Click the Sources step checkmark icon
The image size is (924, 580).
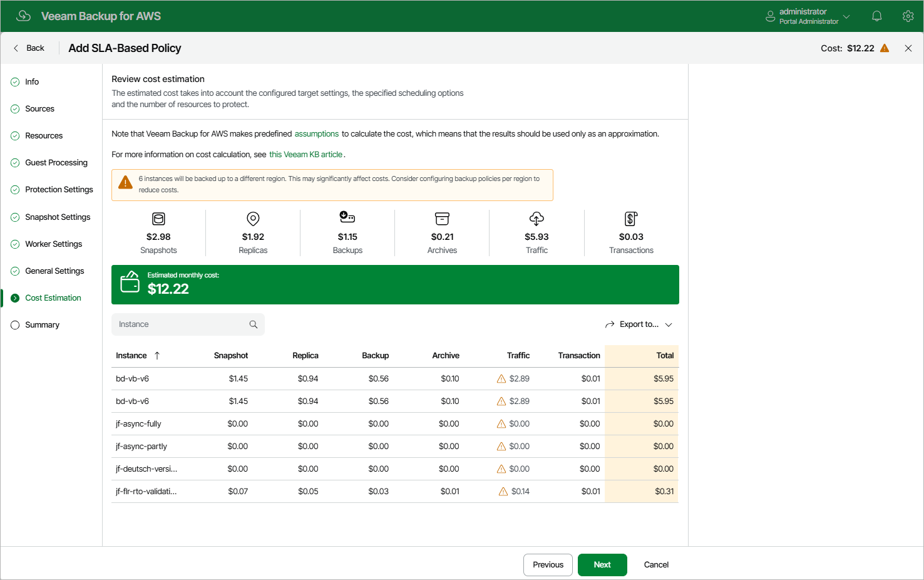15,109
